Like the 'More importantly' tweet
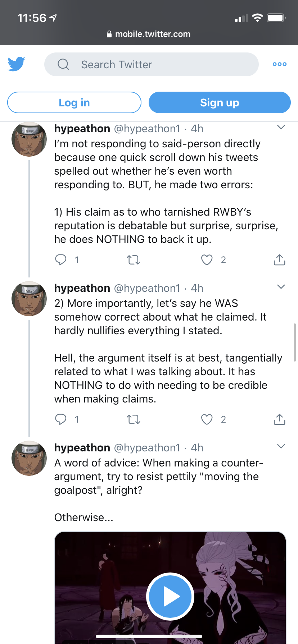Image resolution: width=298 pixels, height=644 pixels. [x=207, y=419]
